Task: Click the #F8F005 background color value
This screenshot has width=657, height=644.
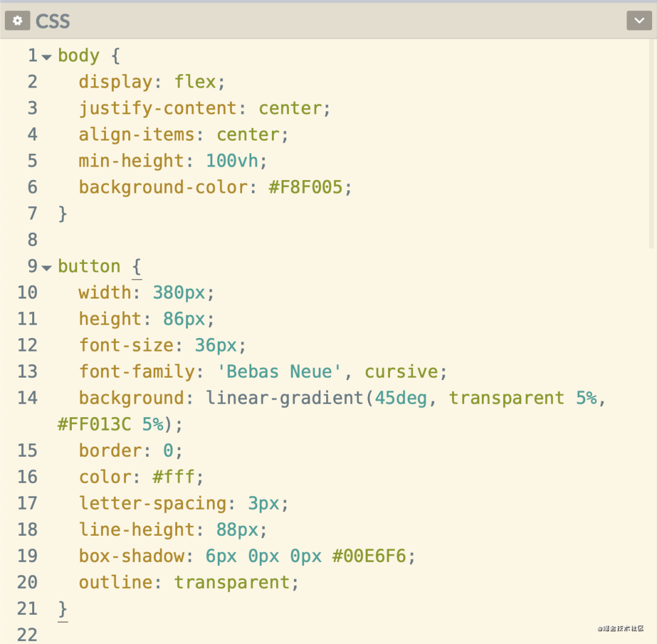Action: (305, 187)
